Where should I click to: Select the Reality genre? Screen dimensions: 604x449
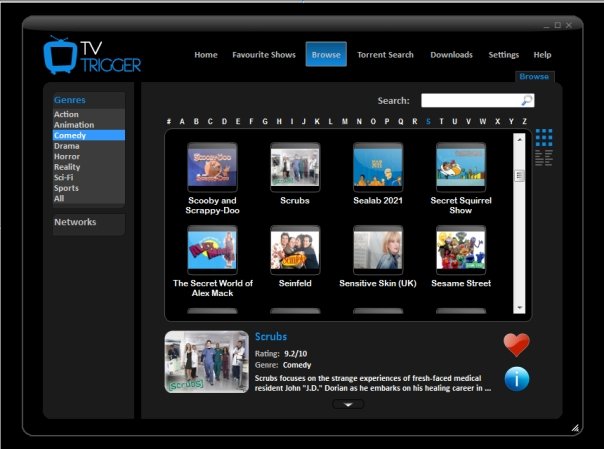pos(89,167)
